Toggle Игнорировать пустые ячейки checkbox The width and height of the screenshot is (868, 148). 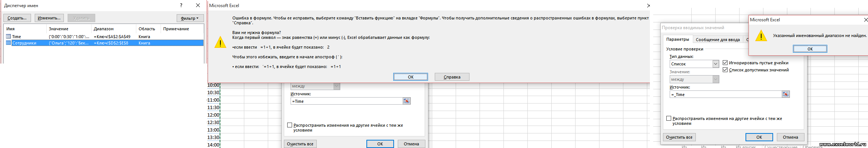[725, 63]
